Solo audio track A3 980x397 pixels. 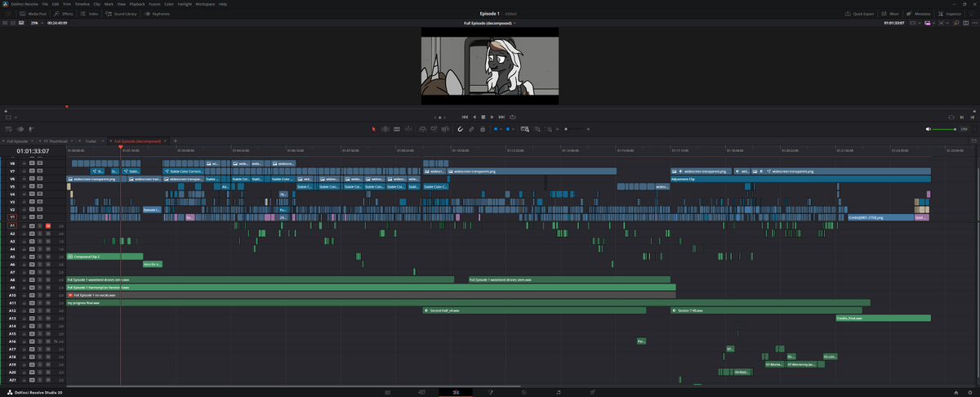40,242
